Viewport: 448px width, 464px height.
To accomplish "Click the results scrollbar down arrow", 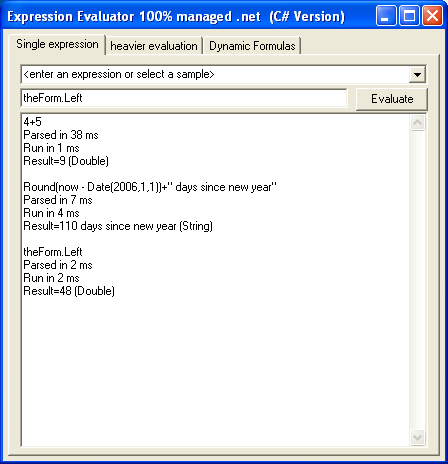I will 417,437.
